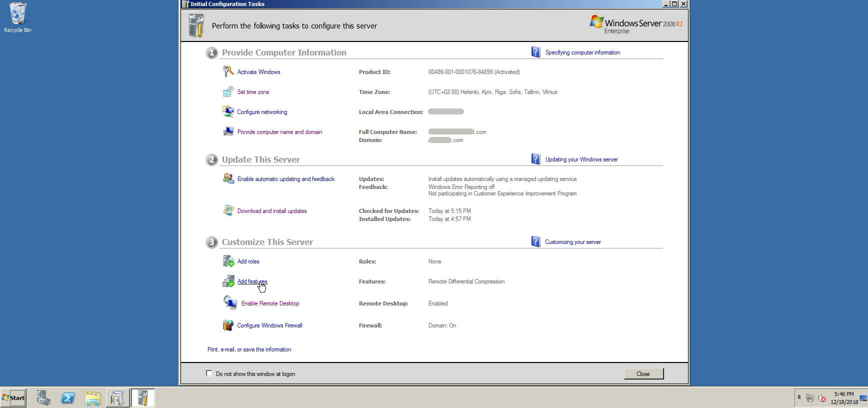868x408 pixels.
Task: Click the Close button at bottom right
Action: point(643,373)
